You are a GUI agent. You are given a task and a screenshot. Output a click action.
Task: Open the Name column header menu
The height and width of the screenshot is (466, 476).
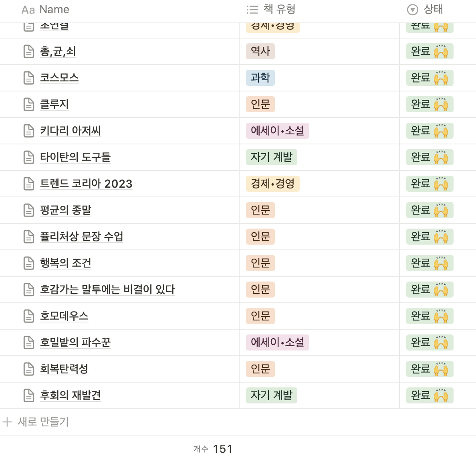click(x=53, y=10)
